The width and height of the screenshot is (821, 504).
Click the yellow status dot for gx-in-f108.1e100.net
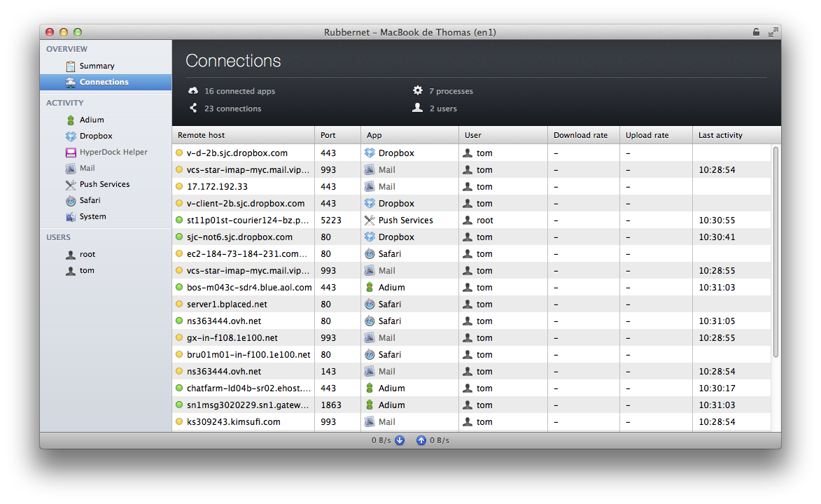point(179,337)
